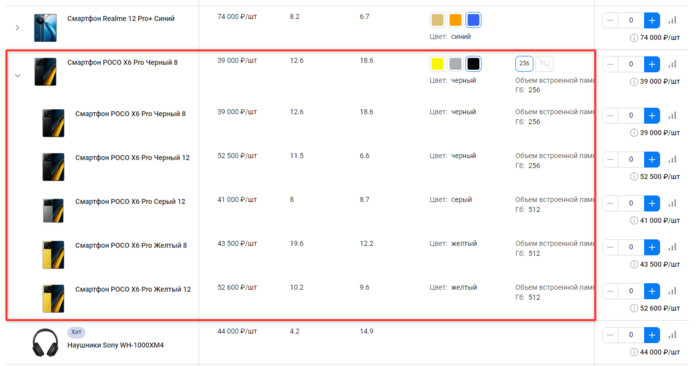
Task: Expand the Realme 12 Pro+ Синий variants
Action: pos(17,28)
